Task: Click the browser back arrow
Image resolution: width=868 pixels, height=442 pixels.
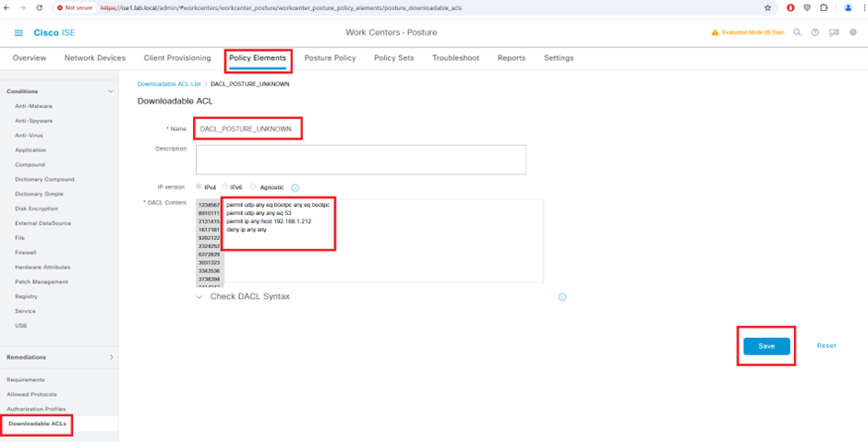Action: point(6,7)
